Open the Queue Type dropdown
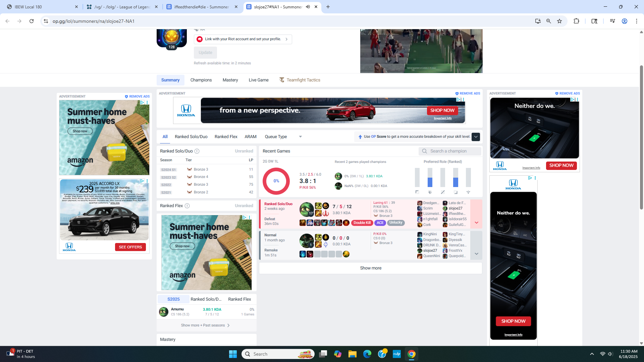This screenshot has height=362, width=644. [x=283, y=137]
